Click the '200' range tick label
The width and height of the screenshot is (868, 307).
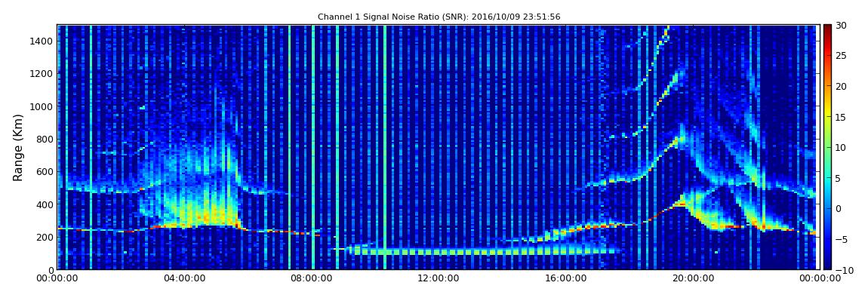(45, 237)
